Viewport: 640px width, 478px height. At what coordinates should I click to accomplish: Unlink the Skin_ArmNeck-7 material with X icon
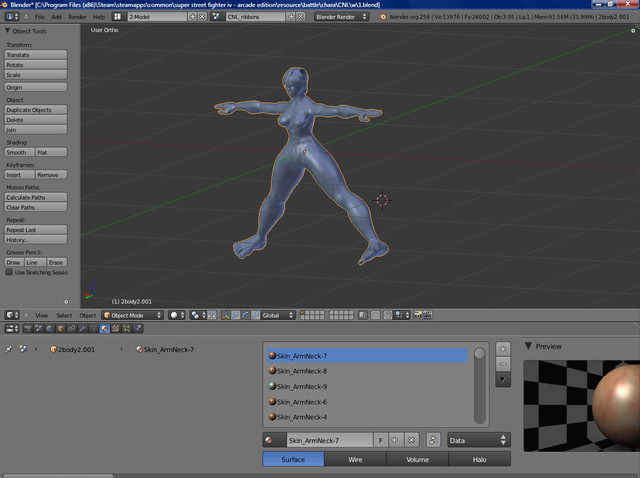pos(411,440)
